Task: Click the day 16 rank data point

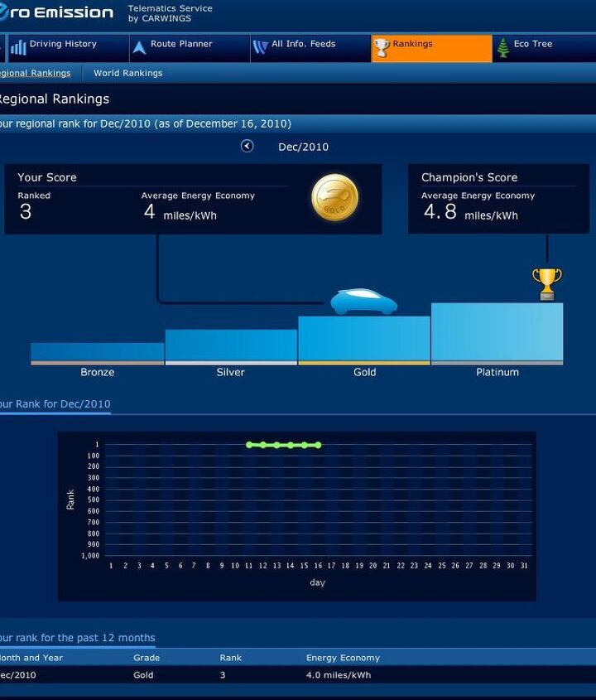Action: [318, 445]
